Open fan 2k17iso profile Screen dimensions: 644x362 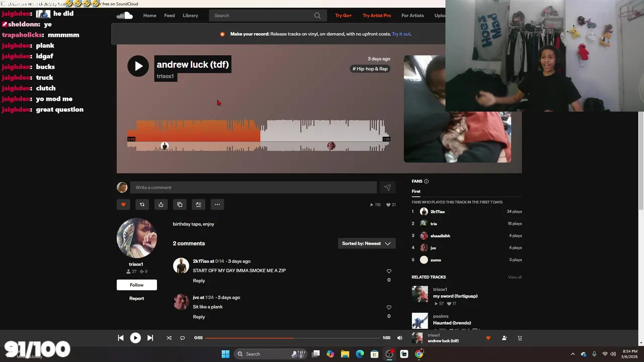(x=437, y=212)
